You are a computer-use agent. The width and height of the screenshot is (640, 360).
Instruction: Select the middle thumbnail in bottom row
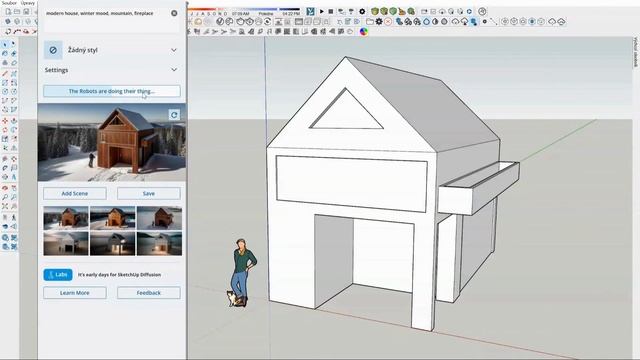click(x=112, y=243)
